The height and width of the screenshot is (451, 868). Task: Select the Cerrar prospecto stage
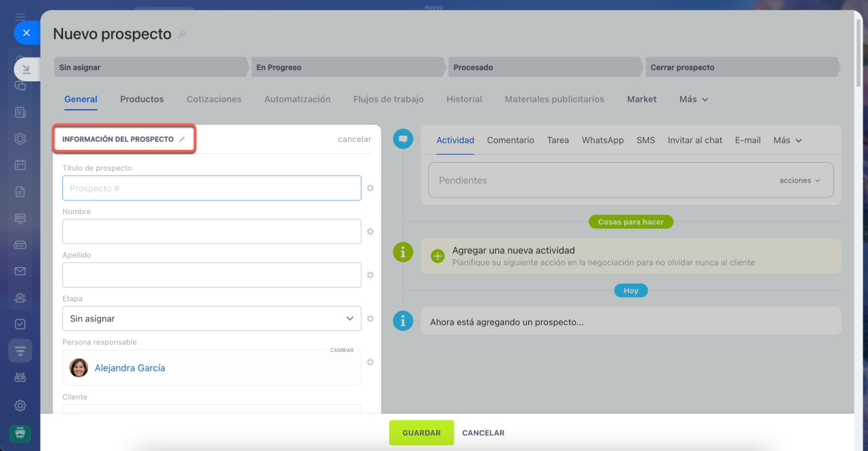[x=743, y=67]
